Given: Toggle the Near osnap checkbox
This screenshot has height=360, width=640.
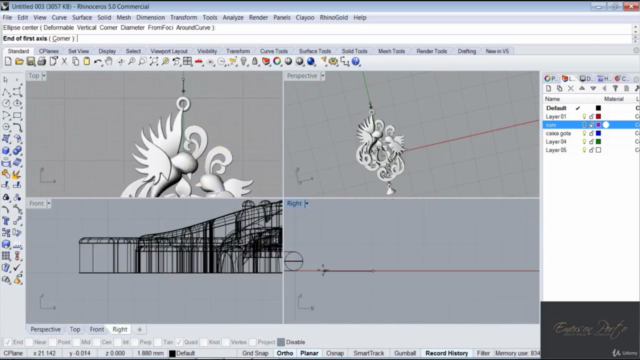Looking at the screenshot, I should (29, 342).
